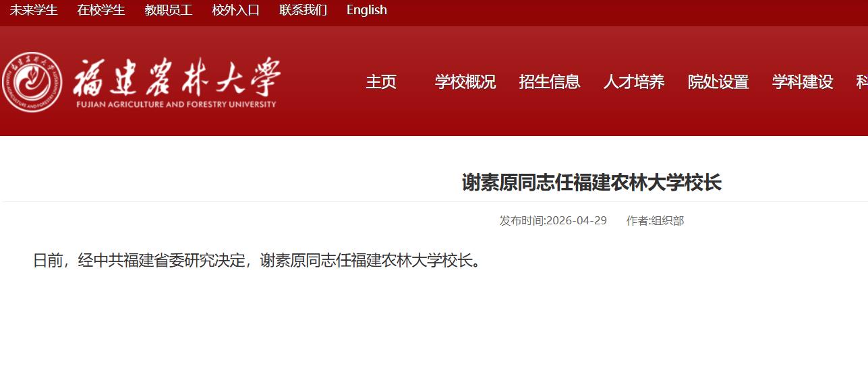The height and width of the screenshot is (384, 868).
Task: Go to 主页 in the navigation bar
Action: click(381, 82)
